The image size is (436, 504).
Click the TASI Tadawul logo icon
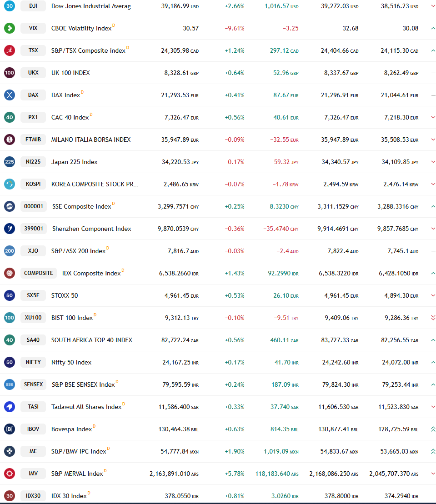pyautogui.click(x=10, y=407)
